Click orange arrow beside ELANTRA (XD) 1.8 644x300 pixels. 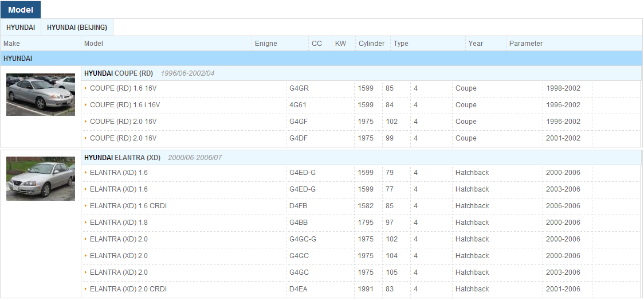click(x=86, y=223)
